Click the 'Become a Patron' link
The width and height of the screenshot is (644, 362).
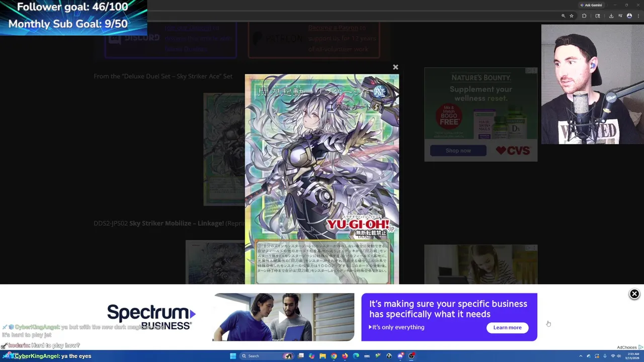coord(333,28)
